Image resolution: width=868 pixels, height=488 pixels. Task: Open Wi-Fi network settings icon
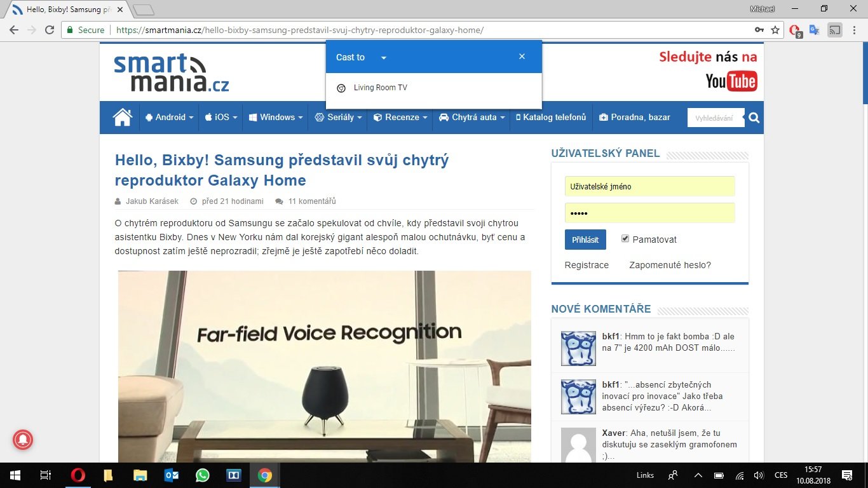739,475
